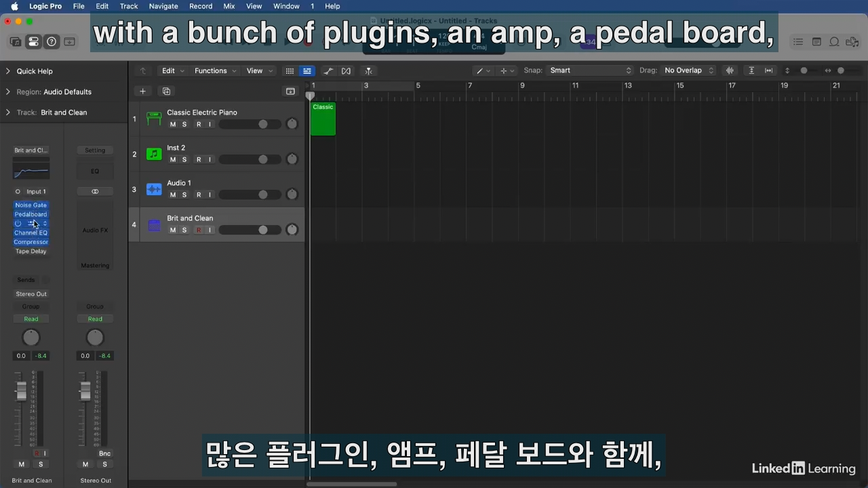868x488 pixels.
Task: Open the Window menu
Action: click(286, 6)
